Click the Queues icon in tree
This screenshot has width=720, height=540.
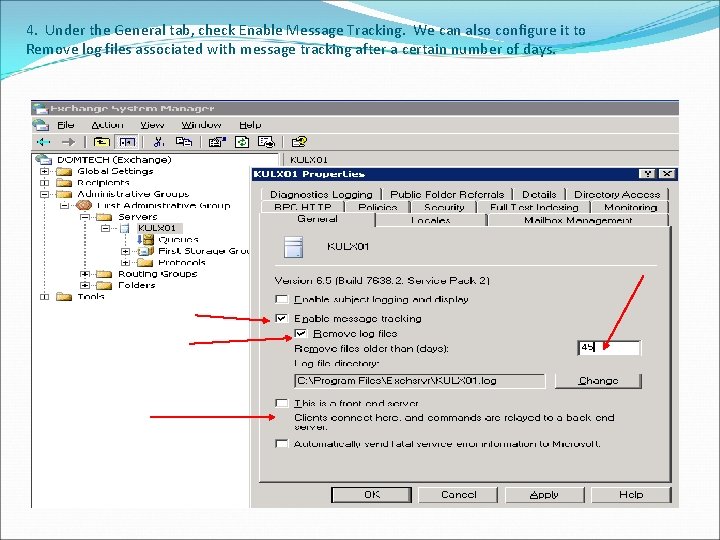tap(145, 240)
